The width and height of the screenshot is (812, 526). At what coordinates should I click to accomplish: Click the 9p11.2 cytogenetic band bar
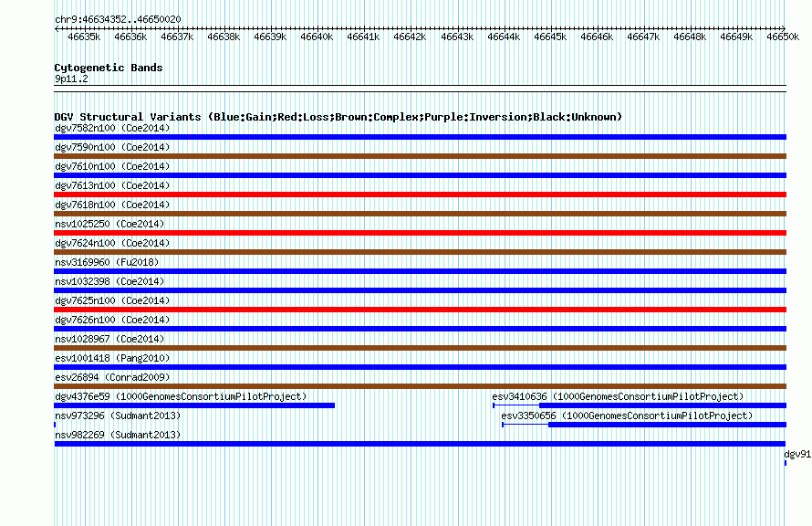420,89
